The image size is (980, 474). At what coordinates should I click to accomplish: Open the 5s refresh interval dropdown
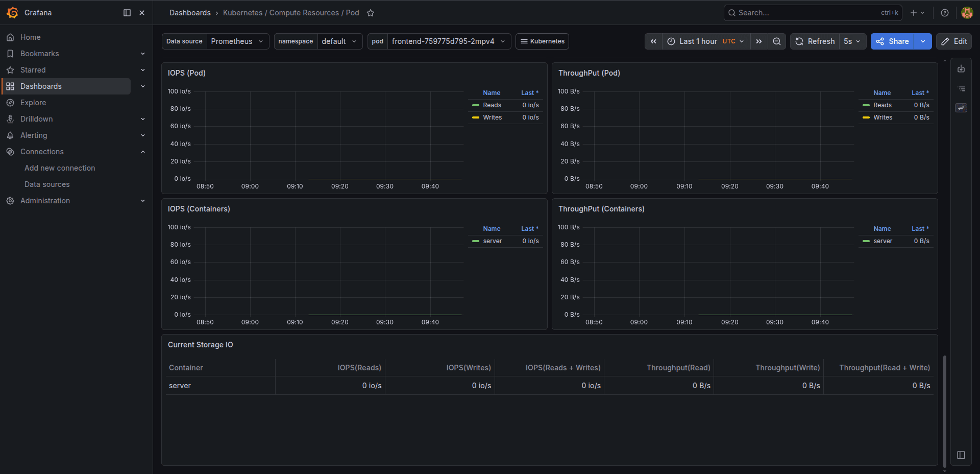click(x=852, y=41)
